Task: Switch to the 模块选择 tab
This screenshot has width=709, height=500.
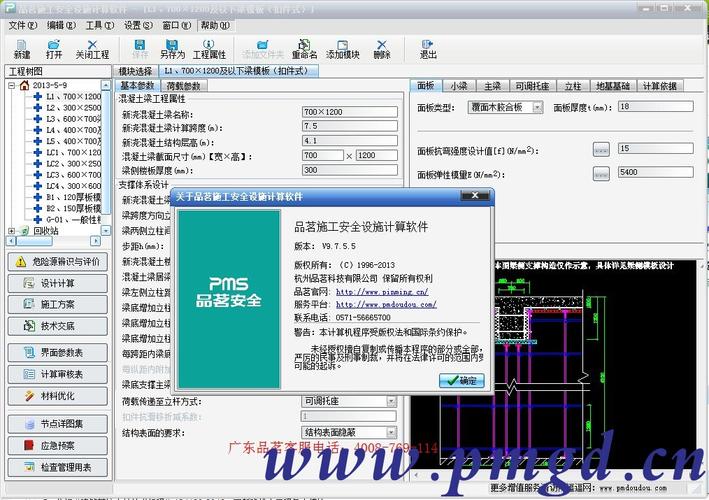Action: coord(135,71)
